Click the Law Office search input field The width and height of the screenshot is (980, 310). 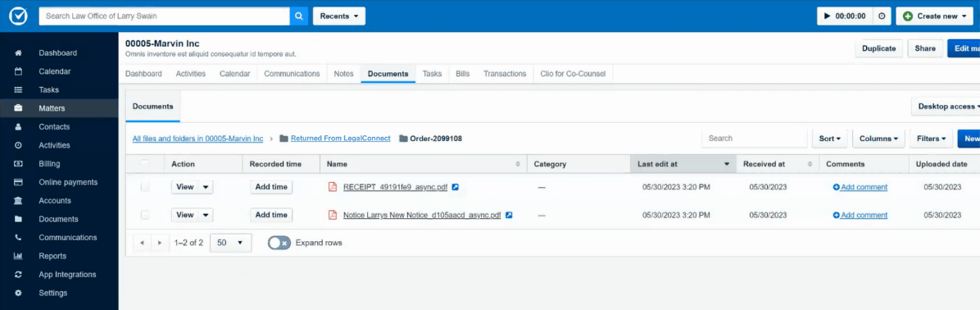165,16
